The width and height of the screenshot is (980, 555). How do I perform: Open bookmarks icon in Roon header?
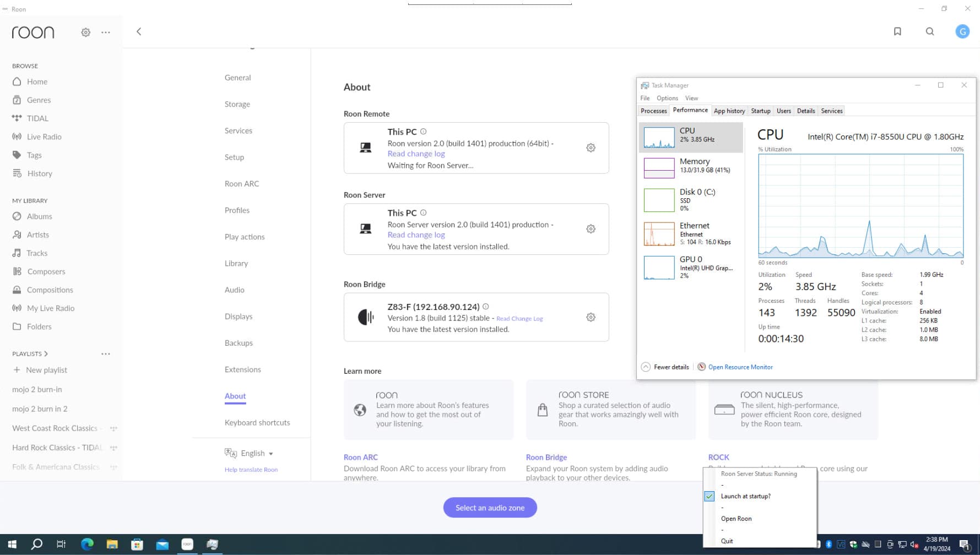897,31
